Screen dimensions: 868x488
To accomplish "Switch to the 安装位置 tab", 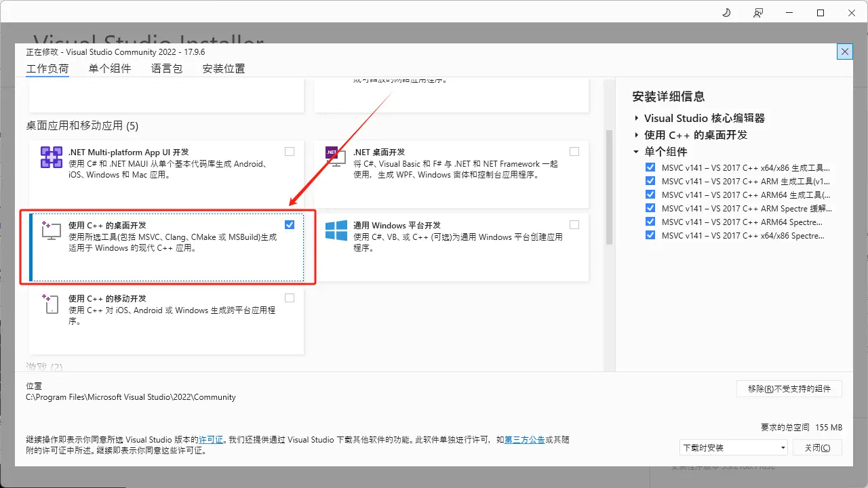I will [224, 68].
